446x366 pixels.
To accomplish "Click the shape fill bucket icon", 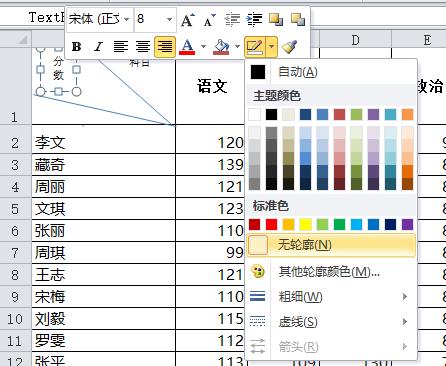I will point(221,47).
